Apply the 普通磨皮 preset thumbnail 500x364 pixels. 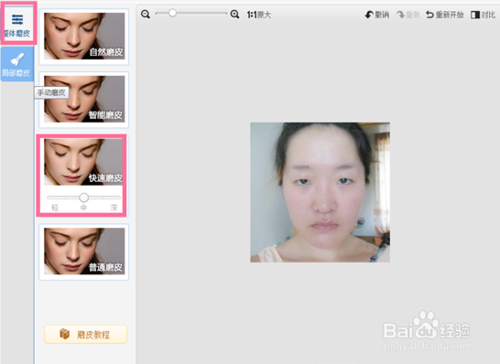[84, 251]
